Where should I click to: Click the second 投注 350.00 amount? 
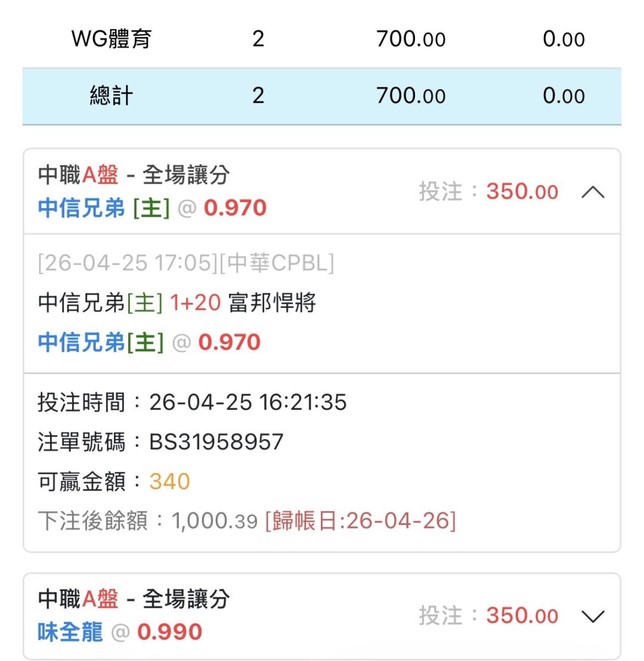522,616
